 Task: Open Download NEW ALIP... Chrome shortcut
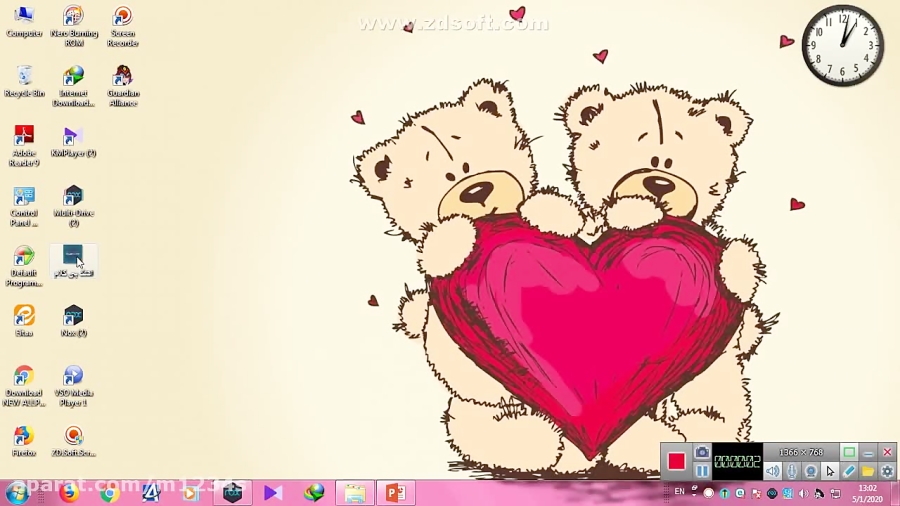(24, 386)
